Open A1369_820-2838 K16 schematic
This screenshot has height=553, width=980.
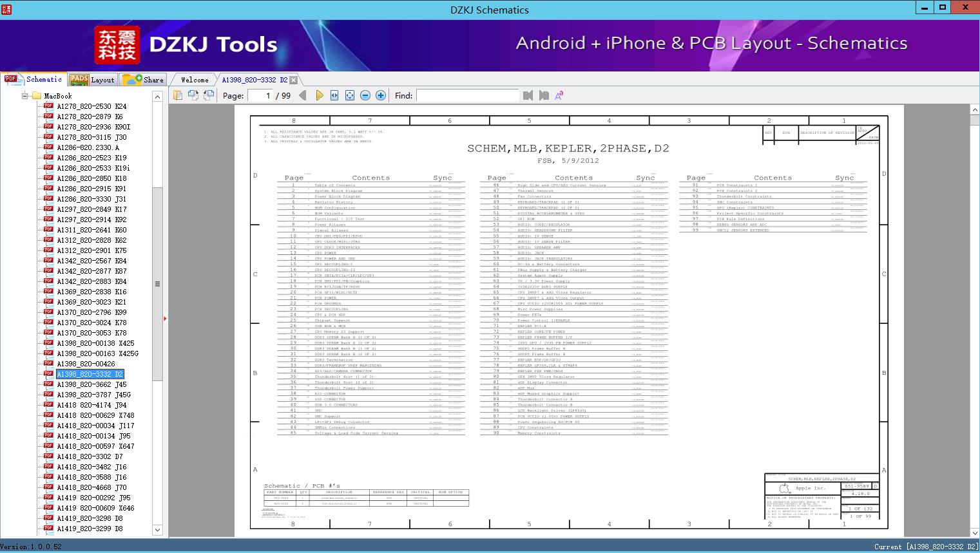coord(91,292)
